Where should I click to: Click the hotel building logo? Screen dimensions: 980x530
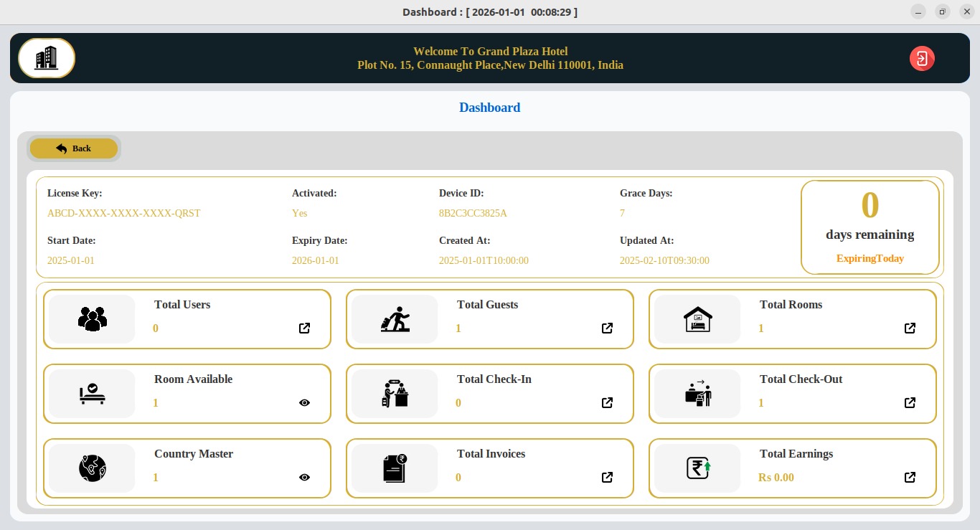(x=47, y=58)
